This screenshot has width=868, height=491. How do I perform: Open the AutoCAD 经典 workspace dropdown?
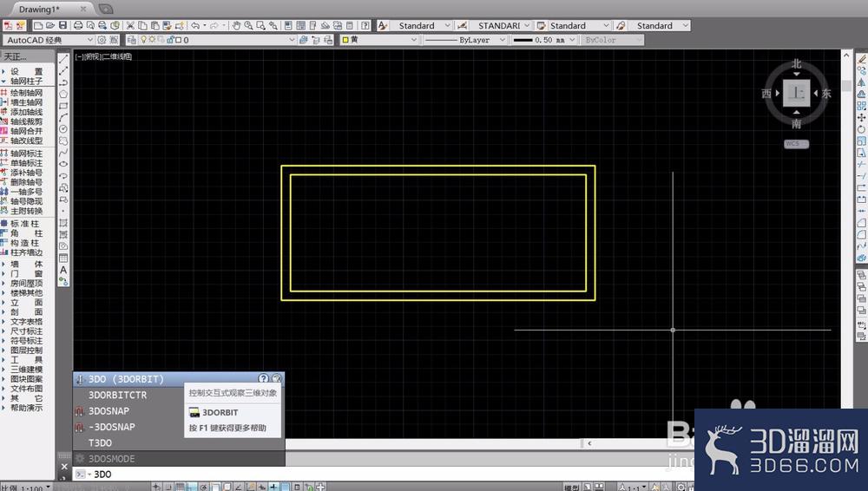[89, 40]
